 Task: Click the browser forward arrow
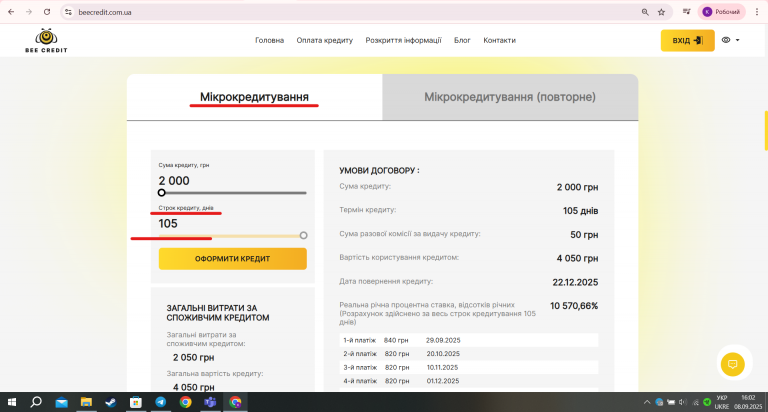(29, 12)
